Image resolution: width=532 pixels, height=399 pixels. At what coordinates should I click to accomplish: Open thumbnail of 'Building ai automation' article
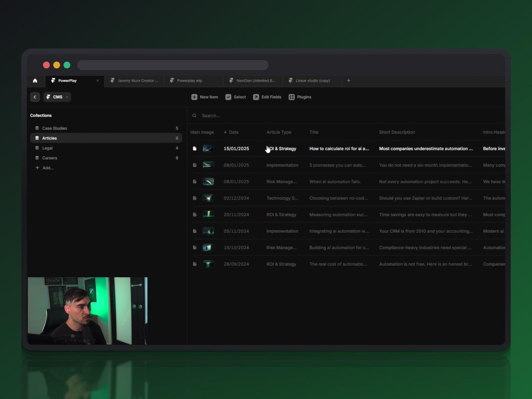(208, 247)
